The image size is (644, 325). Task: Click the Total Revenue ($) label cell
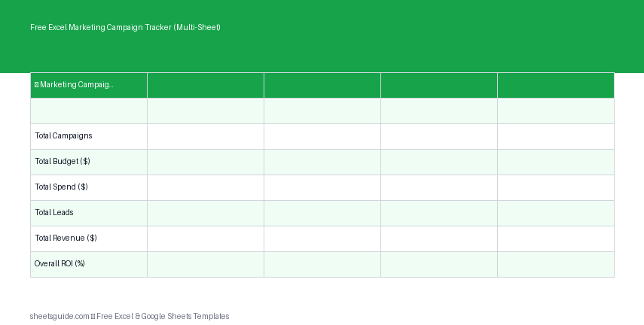(88, 238)
